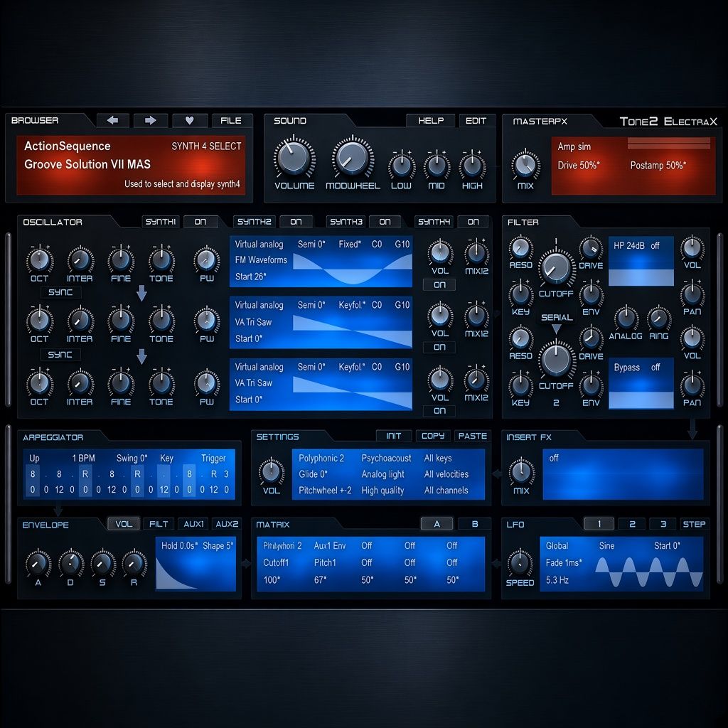Toggle SYNTH4 ON switch
728x728 pixels.
click(x=473, y=222)
